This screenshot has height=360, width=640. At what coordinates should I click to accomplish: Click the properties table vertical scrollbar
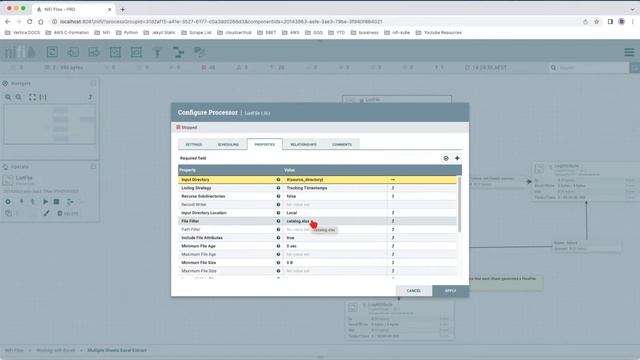[460, 204]
